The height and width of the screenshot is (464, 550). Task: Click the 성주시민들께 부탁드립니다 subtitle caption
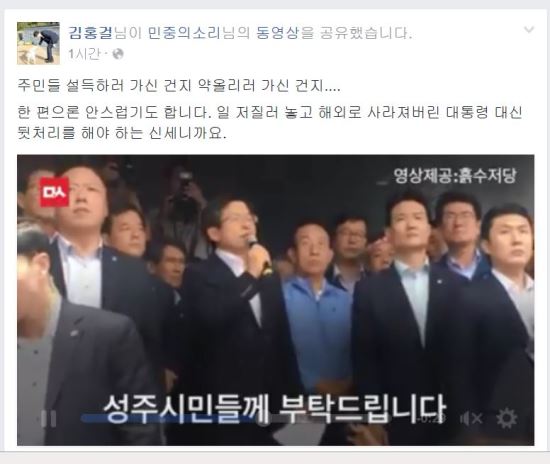[275, 409]
